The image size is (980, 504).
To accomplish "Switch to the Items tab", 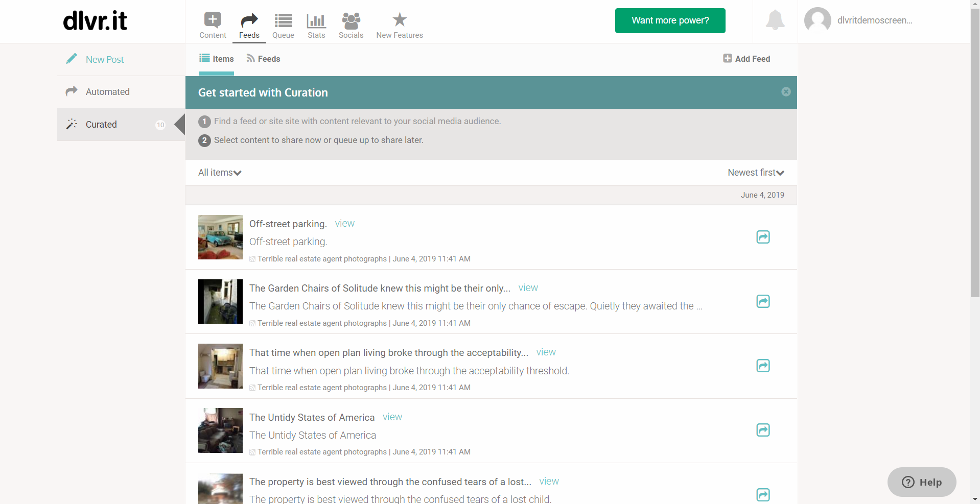I will pyautogui.click(x=217, y=59).
